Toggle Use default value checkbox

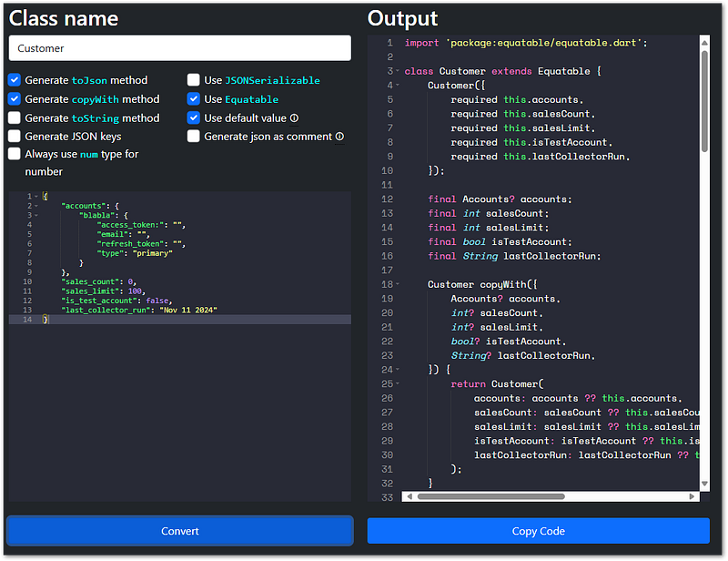[x=194, y=118]
